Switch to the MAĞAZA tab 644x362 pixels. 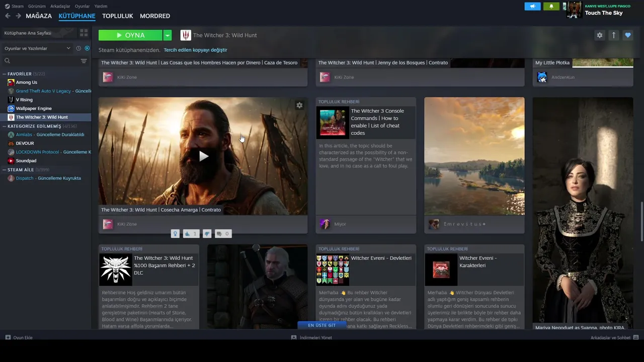[39, 16]
